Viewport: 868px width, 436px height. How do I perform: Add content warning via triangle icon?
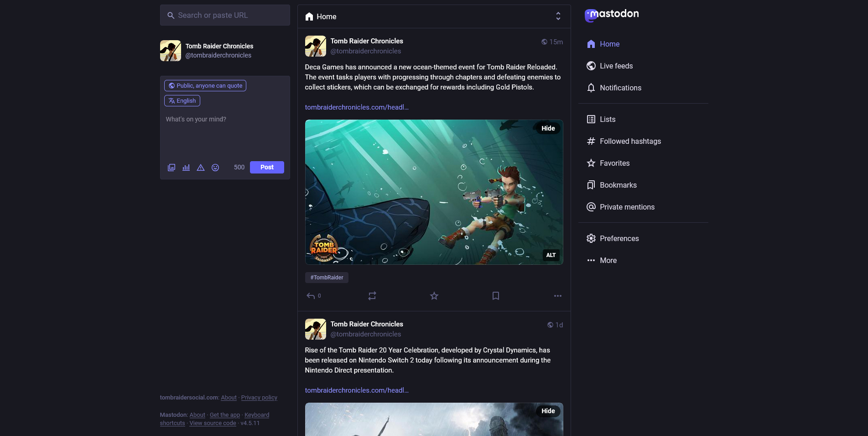point(201,168)
